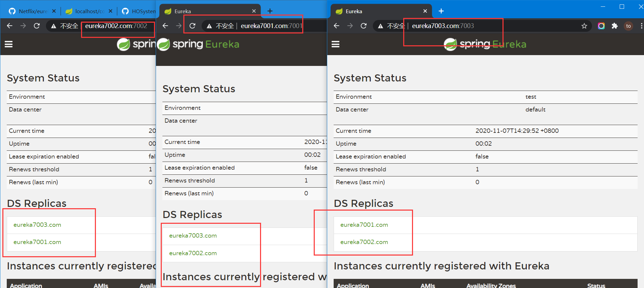Go forward in the eureka7002 window
This screenshot has width=644, height=288.
23,26
